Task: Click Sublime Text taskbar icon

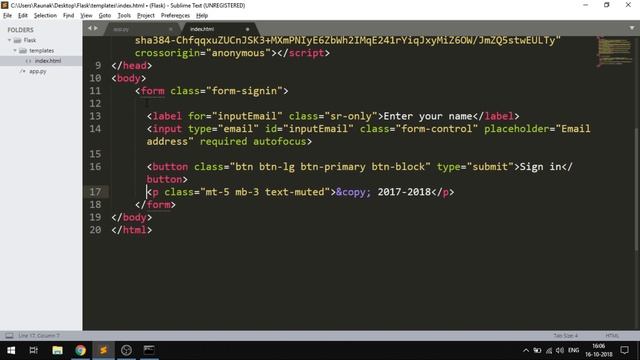Action: (103, 350)
